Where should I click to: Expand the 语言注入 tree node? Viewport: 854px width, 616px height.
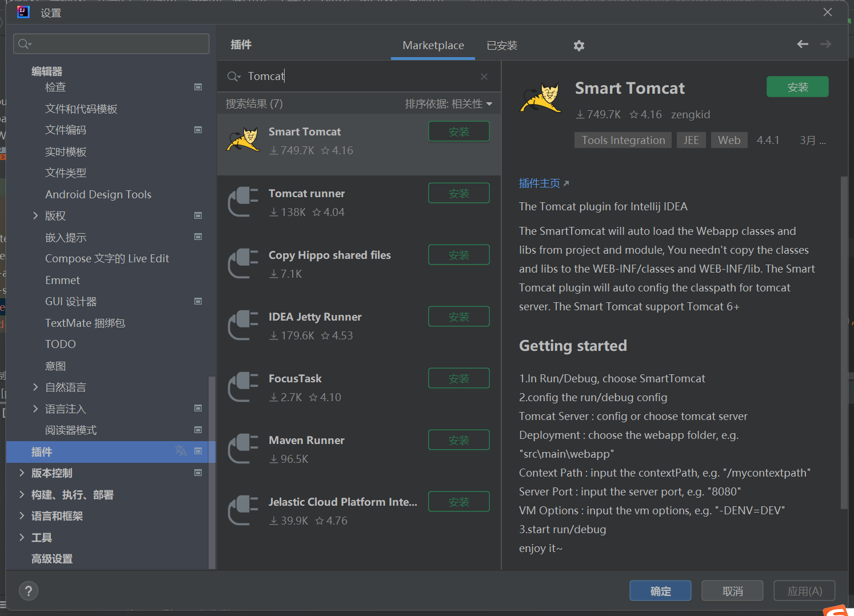[x=35, y=409]
